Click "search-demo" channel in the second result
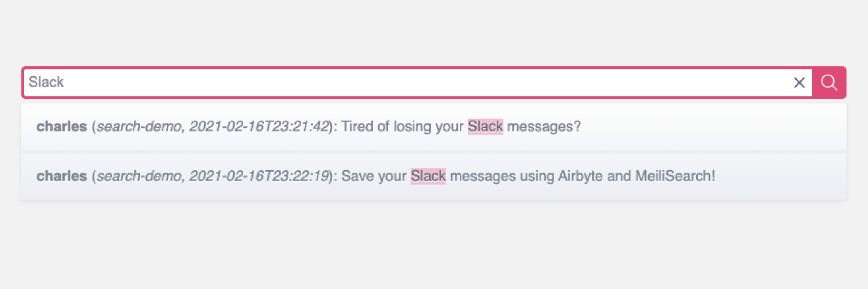The height and width of the screenshot is (289, 868). (x=139, y=176)
